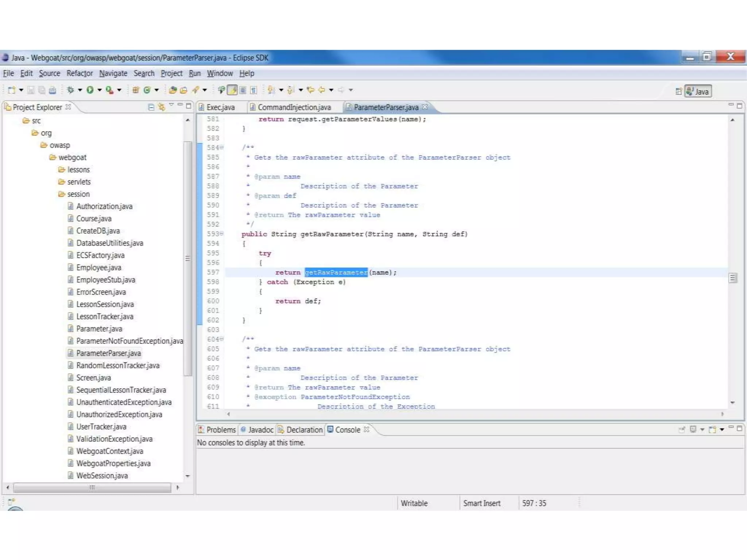The height and width of the screenshot is (560, 747).
Task: Click Collapse All in Project Explorer
Action: [x=151, y=107]
